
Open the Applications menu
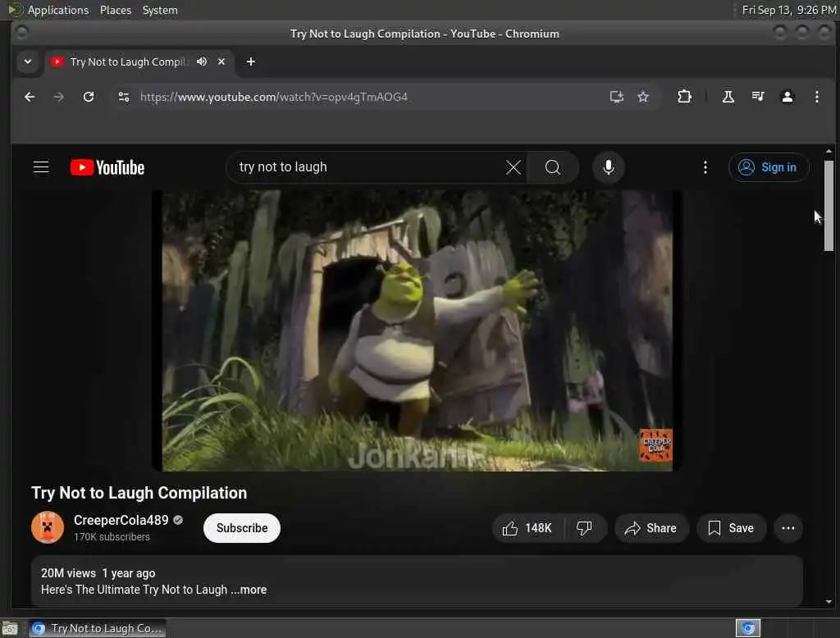58,10
